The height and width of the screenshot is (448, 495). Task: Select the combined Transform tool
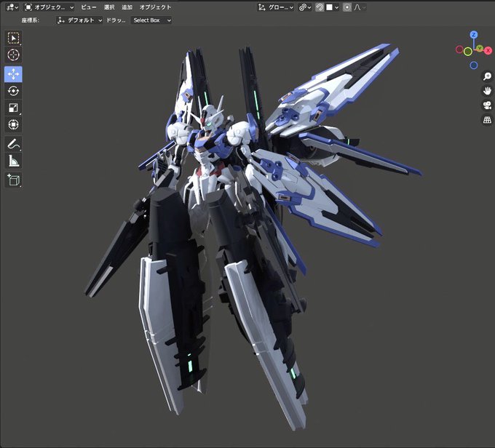[x=13, y=124]
